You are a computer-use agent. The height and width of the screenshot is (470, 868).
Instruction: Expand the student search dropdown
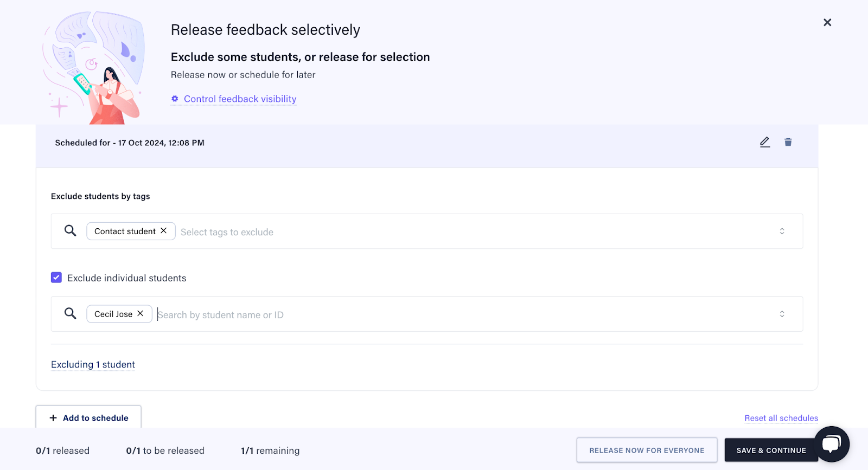point(782,314)
